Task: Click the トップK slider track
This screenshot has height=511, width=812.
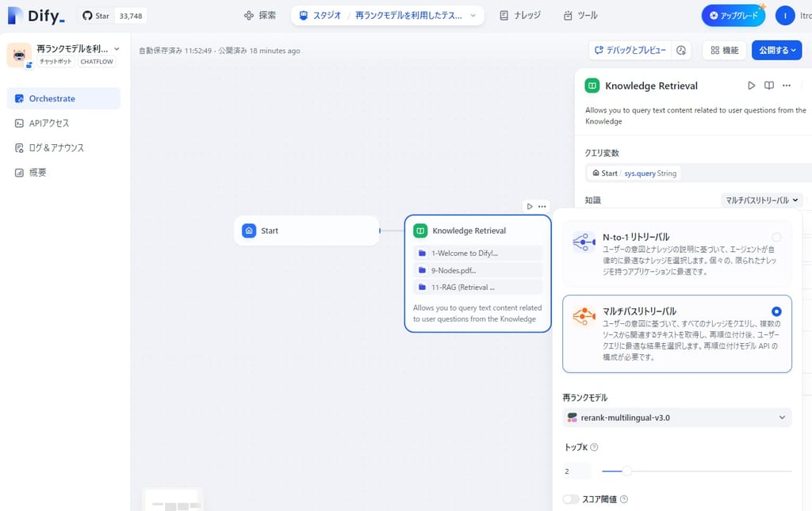Action: click(x=696, y=471)
